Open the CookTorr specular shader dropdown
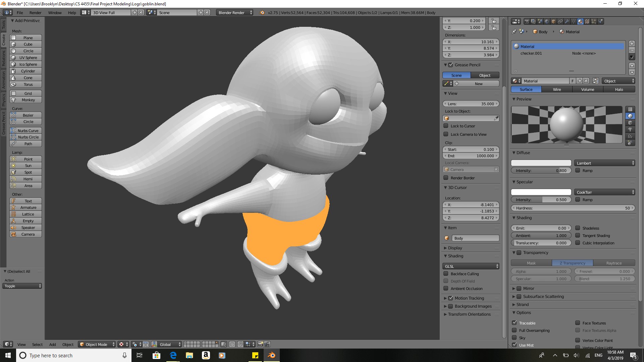644x362 pixels. (x=605, y=192)
